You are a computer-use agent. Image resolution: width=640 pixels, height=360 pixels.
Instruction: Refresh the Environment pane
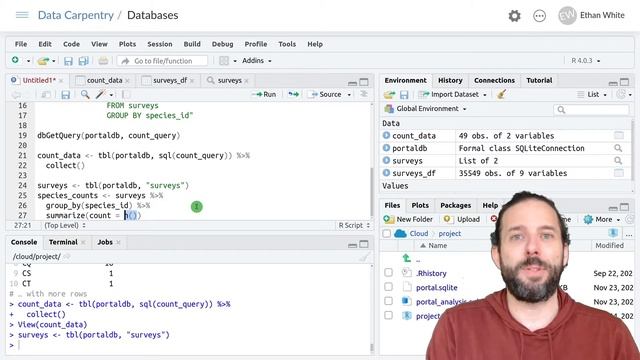621,94
